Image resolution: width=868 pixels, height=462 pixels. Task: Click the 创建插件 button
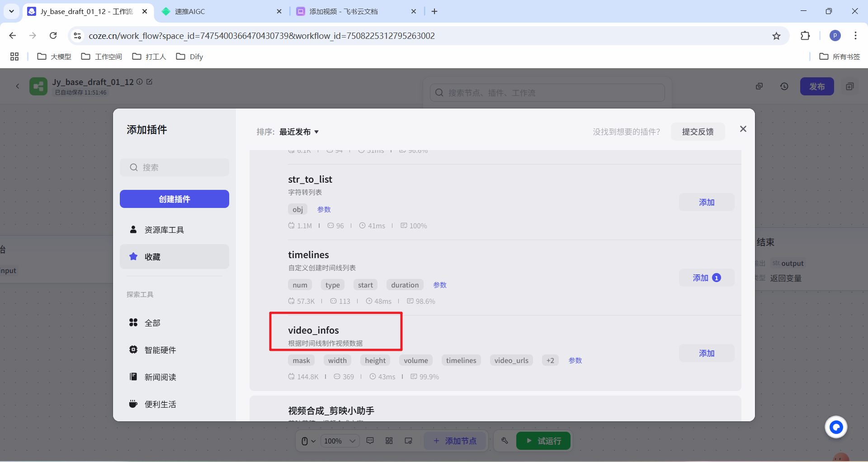click(x=174, y=199)
